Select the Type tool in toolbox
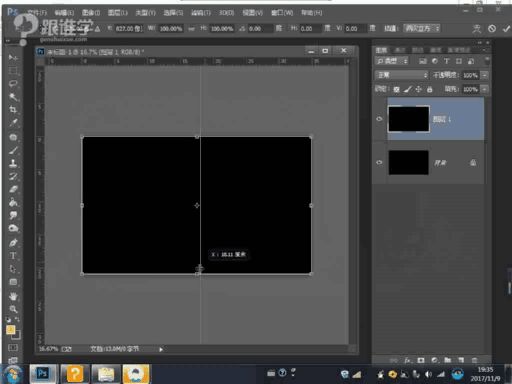Viewport: 512px width, 384px height. coord(13,256)
